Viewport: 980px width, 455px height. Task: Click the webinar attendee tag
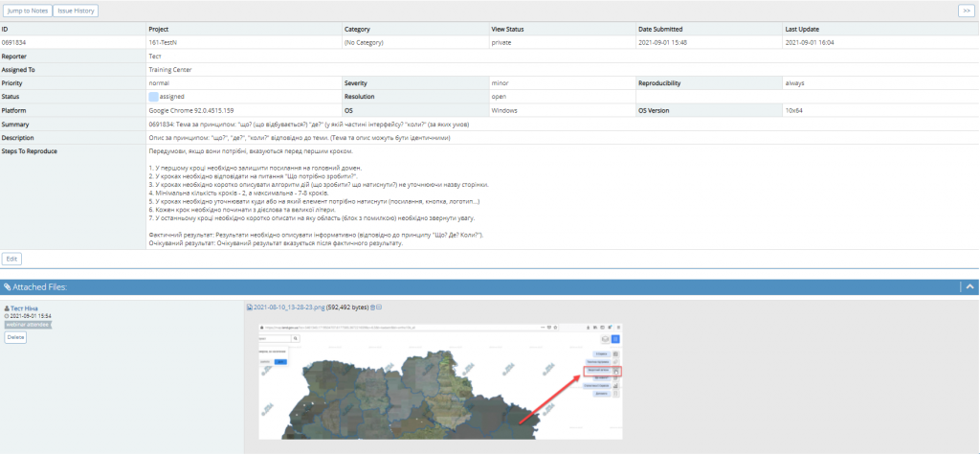tap(28, 325)
